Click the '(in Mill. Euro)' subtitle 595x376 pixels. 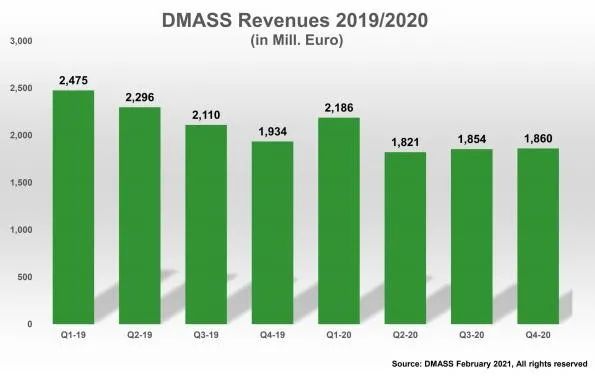click(297, 40)
